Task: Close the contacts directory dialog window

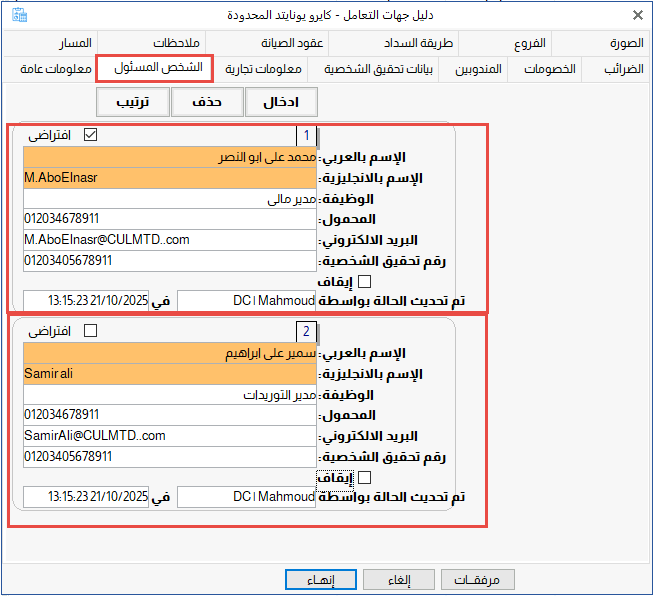Action: point(637,16)
